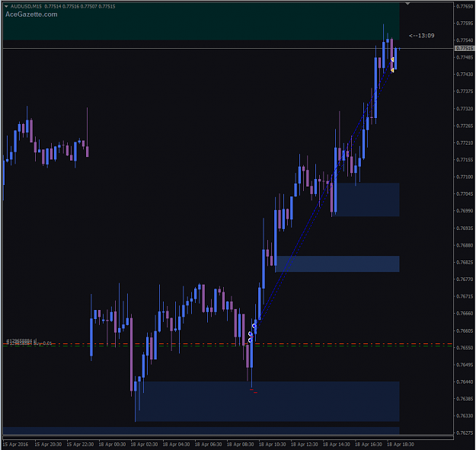The image size is (476, 450).
Task: Click the 18 Apr 04:30 time label
Action: point(176,444)
